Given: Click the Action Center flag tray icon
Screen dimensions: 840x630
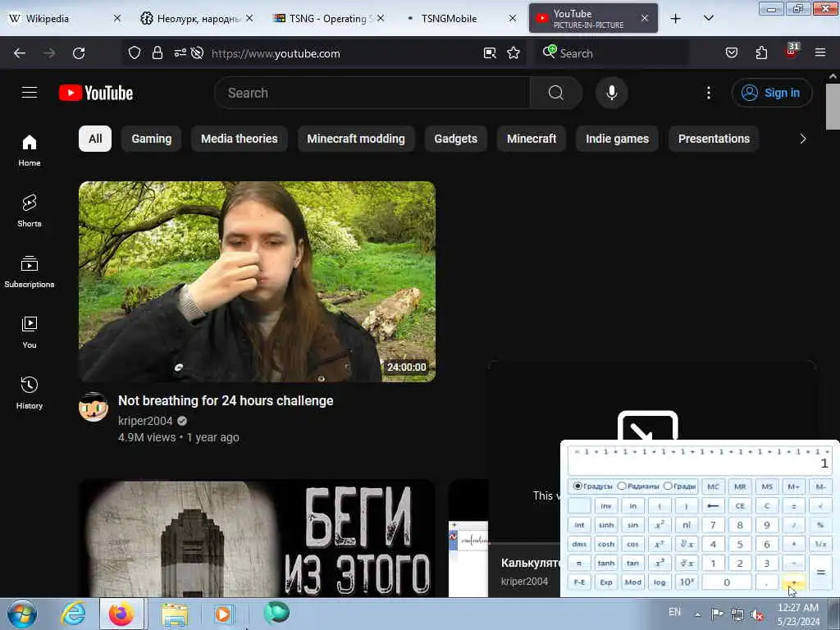Looking at the screenshot, I should (717, 614).
